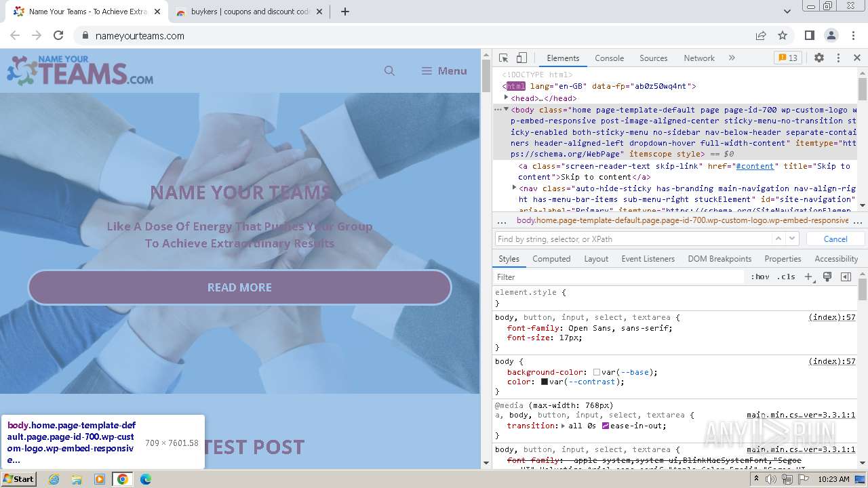Screen dimensions: 868x488
Task: Expand the head element node
Action: (x=506, y=98)
